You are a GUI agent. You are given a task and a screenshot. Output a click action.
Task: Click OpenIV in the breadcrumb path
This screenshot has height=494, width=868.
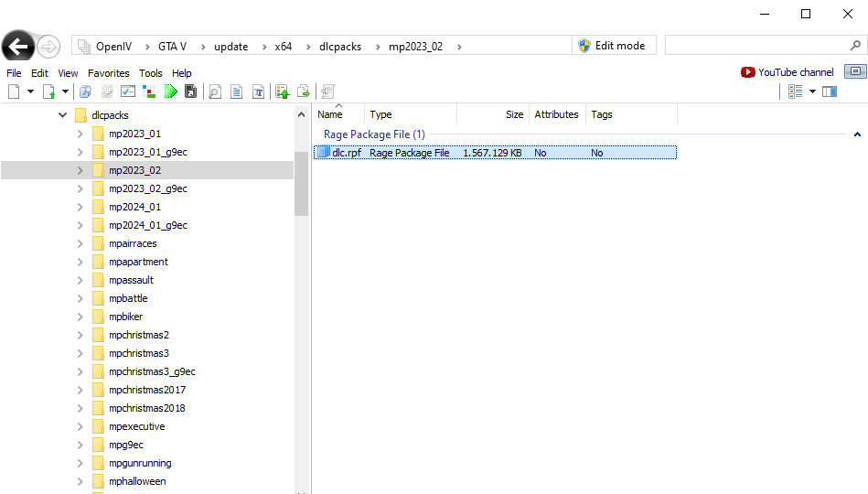click(x=113, y=47)
